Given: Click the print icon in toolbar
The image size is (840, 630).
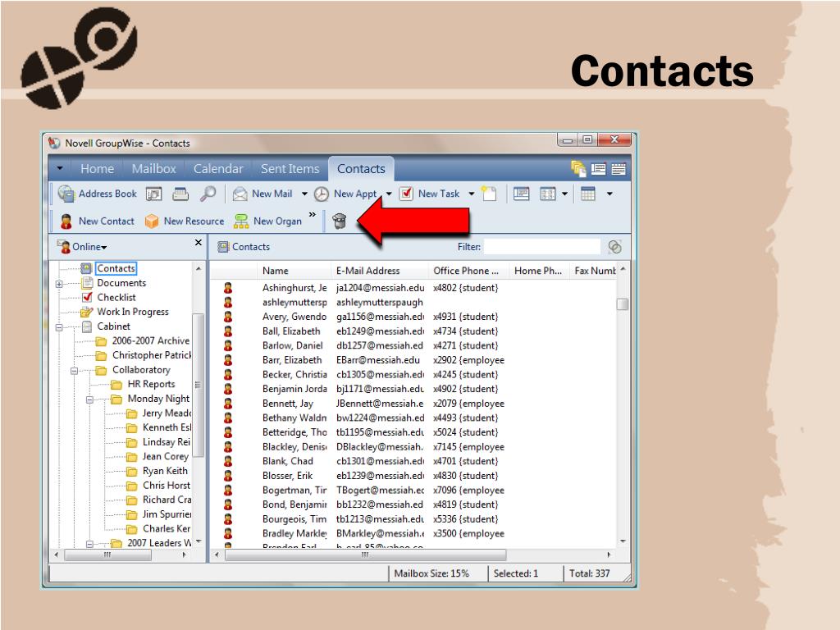Looking at the screenshot, I should [180, 194].
